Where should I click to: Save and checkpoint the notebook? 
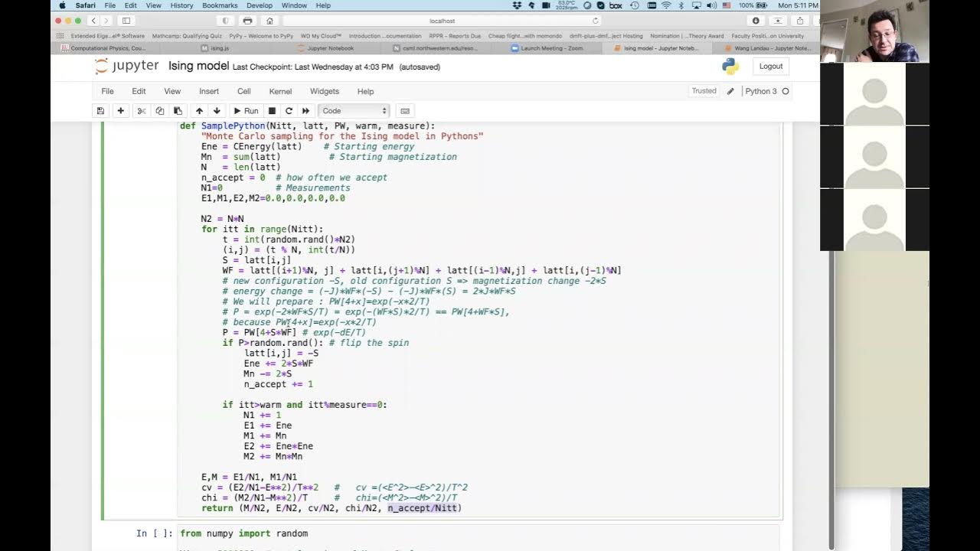[100, 111]
